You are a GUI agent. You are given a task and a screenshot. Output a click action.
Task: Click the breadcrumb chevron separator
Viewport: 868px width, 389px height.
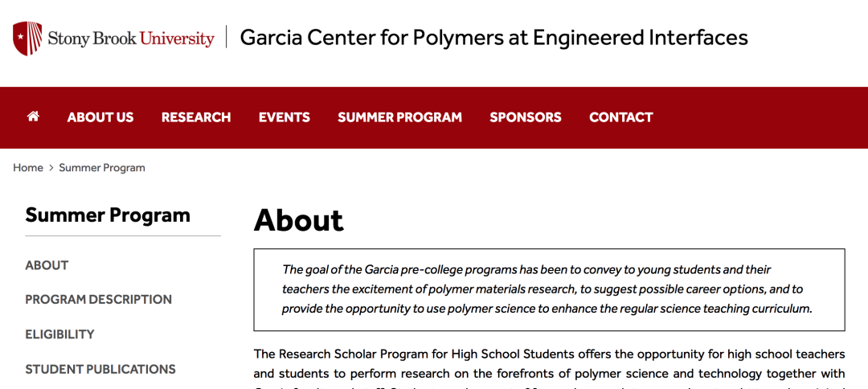tap(51, 168)
